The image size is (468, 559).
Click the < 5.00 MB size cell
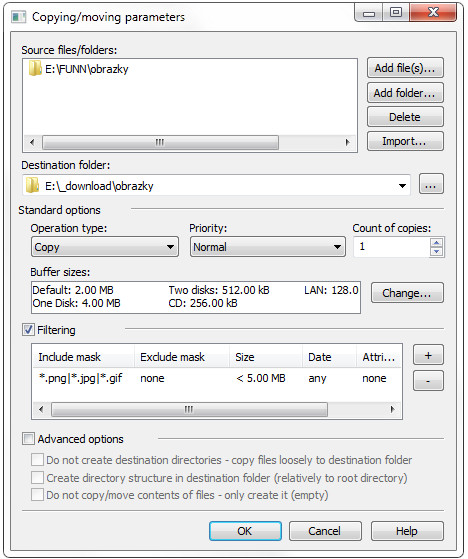[261, 378]
